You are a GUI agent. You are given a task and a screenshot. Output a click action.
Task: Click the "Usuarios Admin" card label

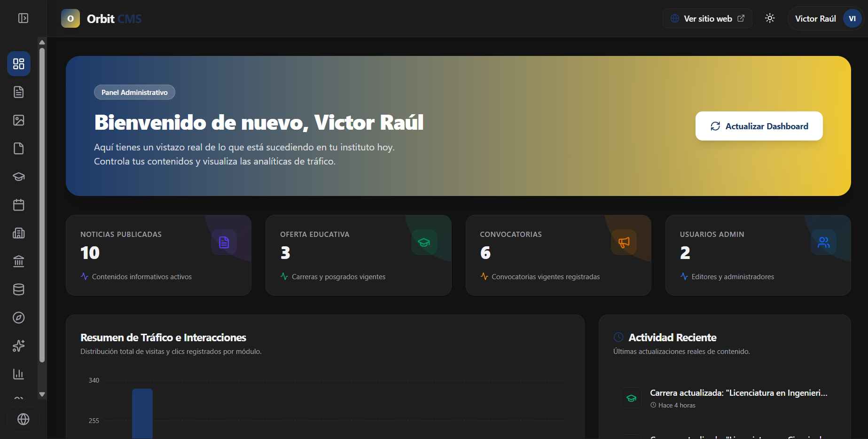712,235
